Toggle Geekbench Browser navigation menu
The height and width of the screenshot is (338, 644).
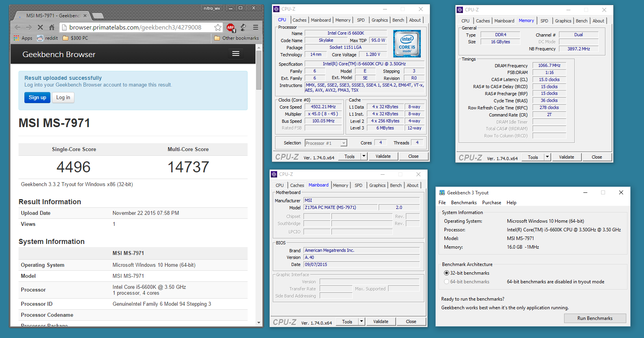click(236, 54)
